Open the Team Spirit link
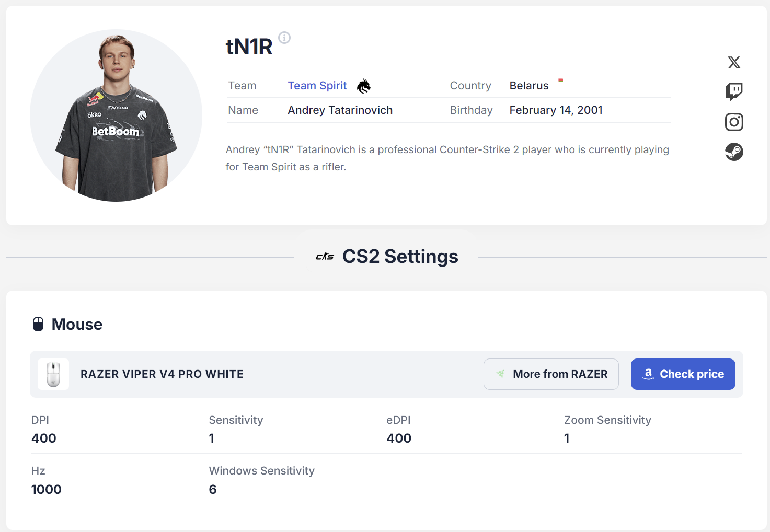This screenshot has height=532, width=770. [317, 86]
